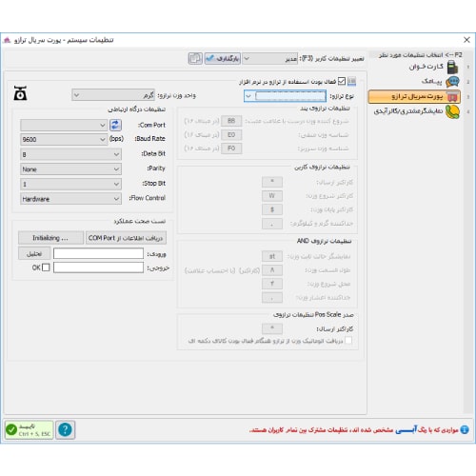Click the scale serial port cart icon

click(x=453, y=96)
